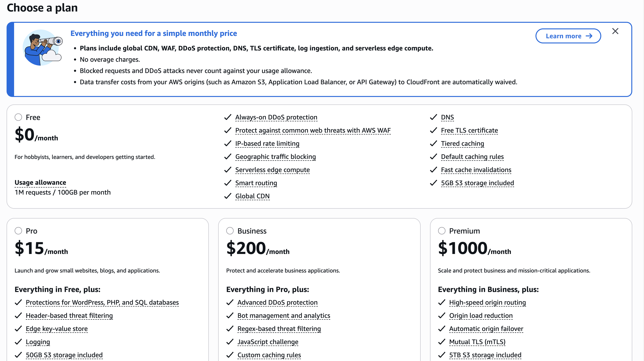Open the Global CDN feature description
Image resolution: width=644 pixels, height=361 pixels.
(x=252, y=196)
